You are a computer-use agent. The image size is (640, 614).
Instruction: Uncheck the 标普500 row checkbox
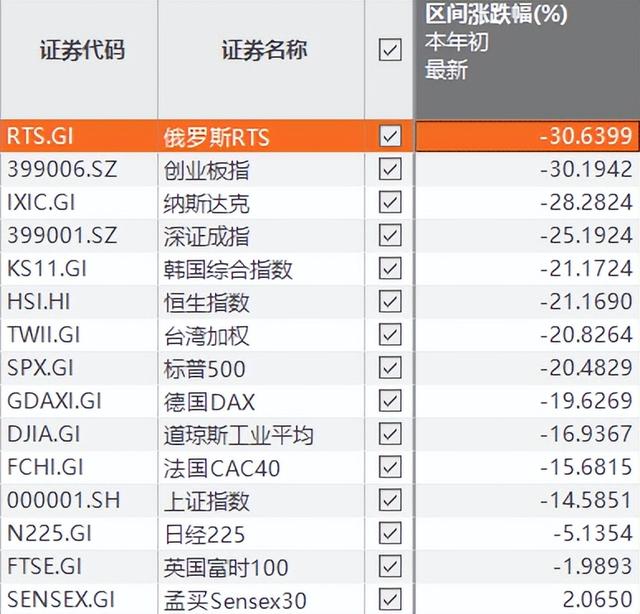tap(390, 367)
